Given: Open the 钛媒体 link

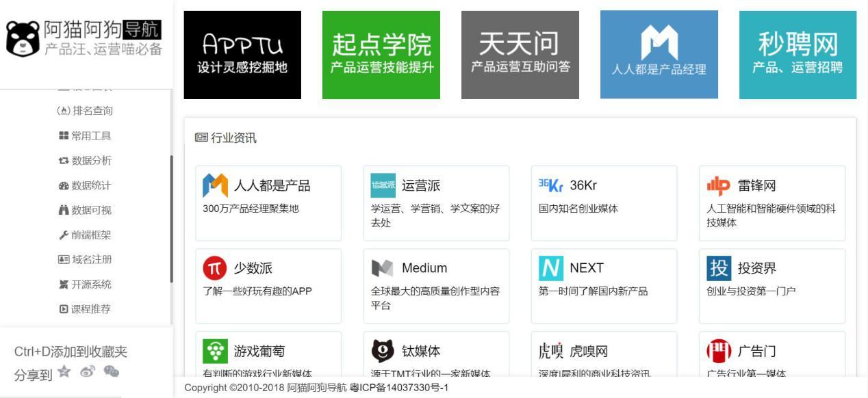Looking at the screenshot, I should [421, 351].
